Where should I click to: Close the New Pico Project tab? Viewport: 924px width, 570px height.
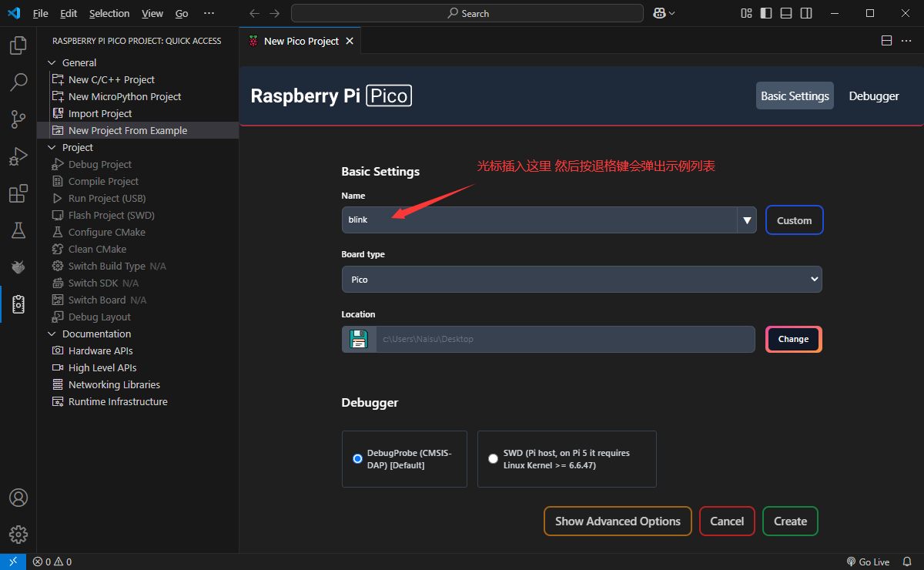point(350,41)
